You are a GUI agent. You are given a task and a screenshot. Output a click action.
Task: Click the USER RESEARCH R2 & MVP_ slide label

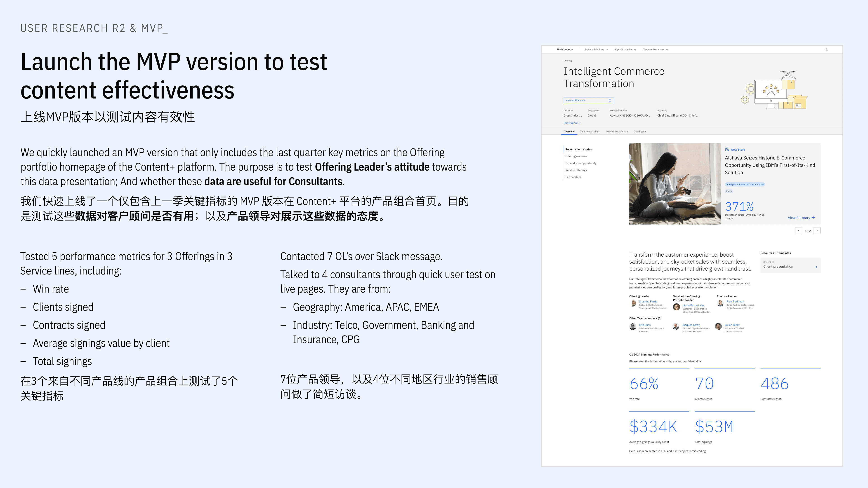(94, 28)
